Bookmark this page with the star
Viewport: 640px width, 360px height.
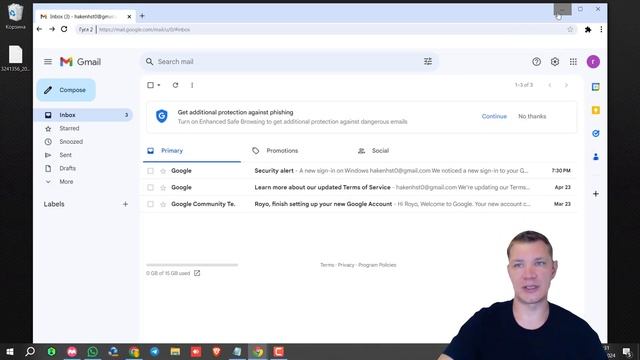tap(570, 29)
